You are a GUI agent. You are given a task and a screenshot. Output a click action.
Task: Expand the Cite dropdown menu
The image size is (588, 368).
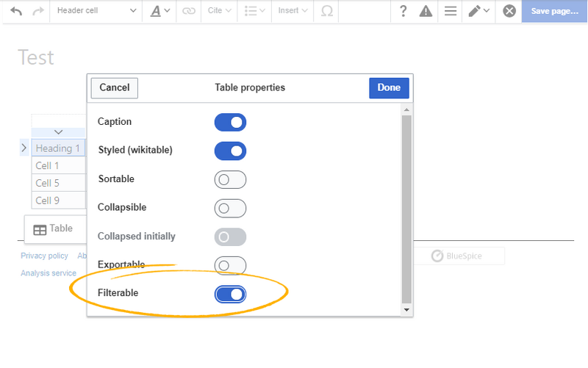[x=219, y=11]
